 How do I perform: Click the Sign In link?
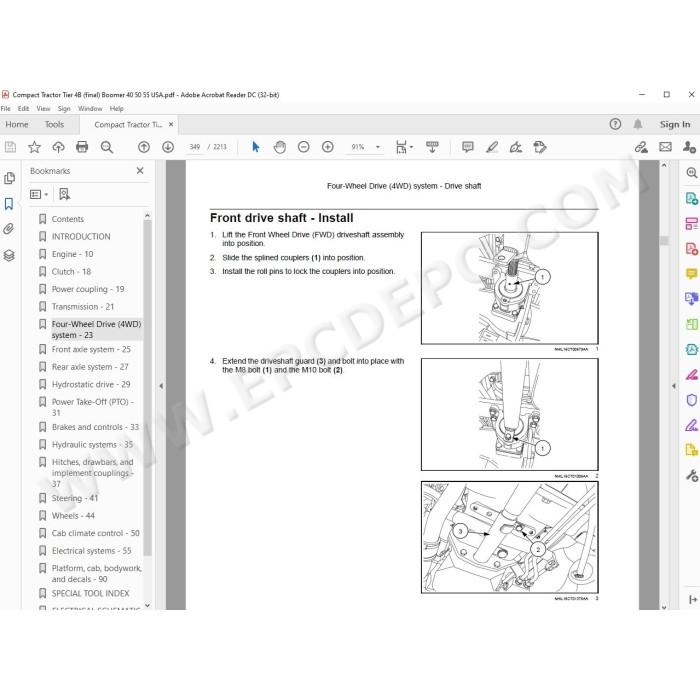[675, 125]
